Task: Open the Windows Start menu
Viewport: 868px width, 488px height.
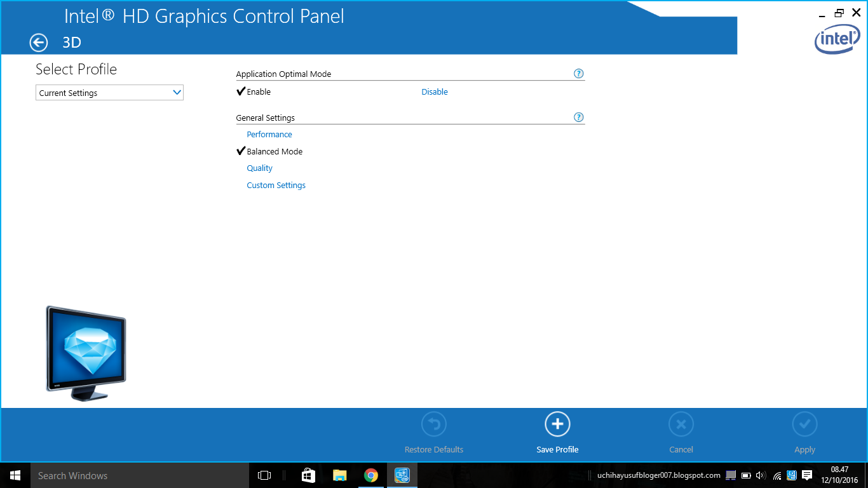Action: (15, 475)
